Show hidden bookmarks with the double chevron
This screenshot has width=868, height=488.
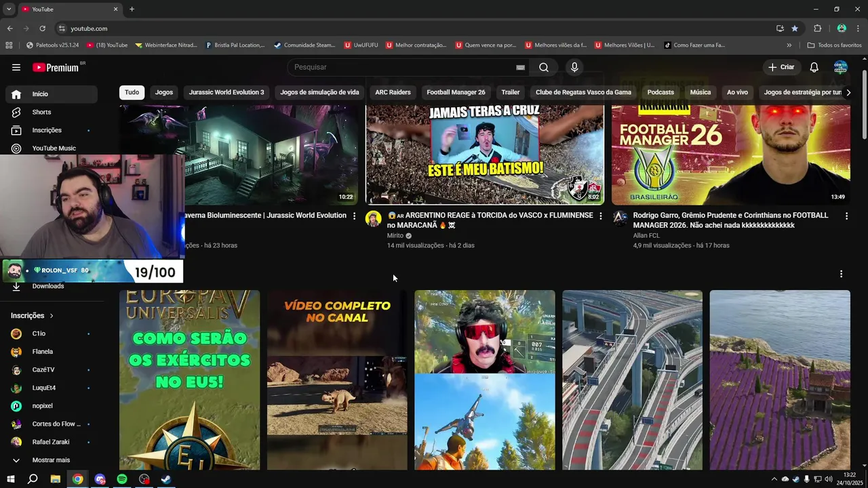[x=789, y=45]
